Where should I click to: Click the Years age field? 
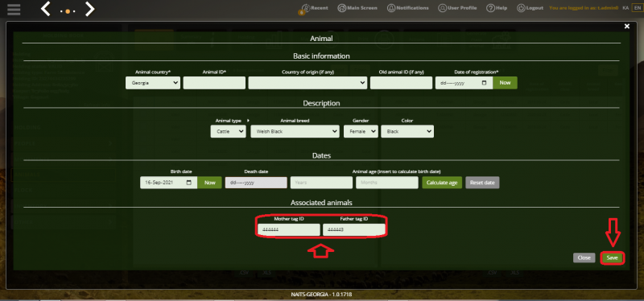pos(321,183)
